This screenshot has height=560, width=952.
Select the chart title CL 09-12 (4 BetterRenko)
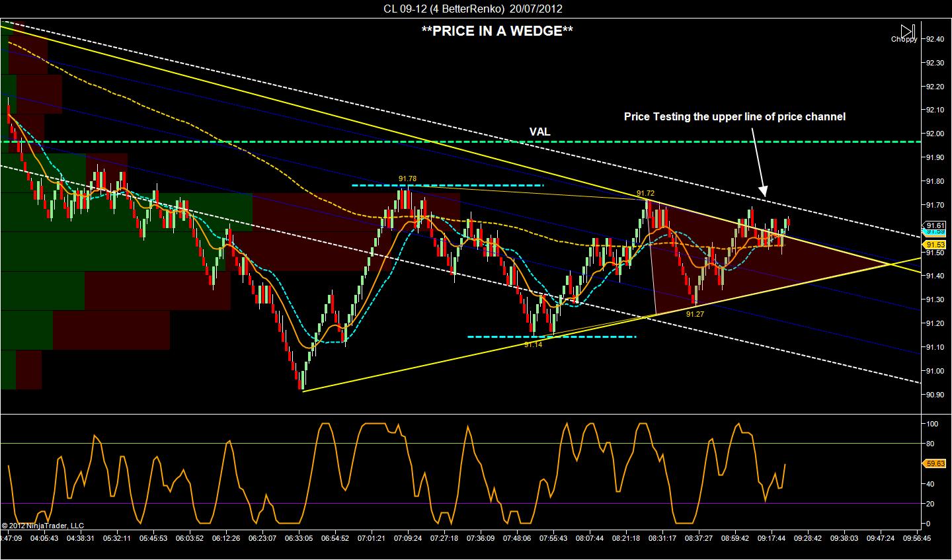[443, 9]
